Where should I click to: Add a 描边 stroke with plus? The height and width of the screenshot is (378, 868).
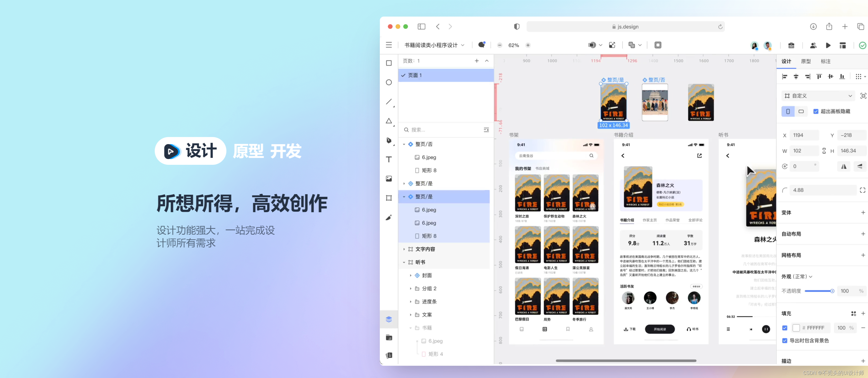click(863, 361)
